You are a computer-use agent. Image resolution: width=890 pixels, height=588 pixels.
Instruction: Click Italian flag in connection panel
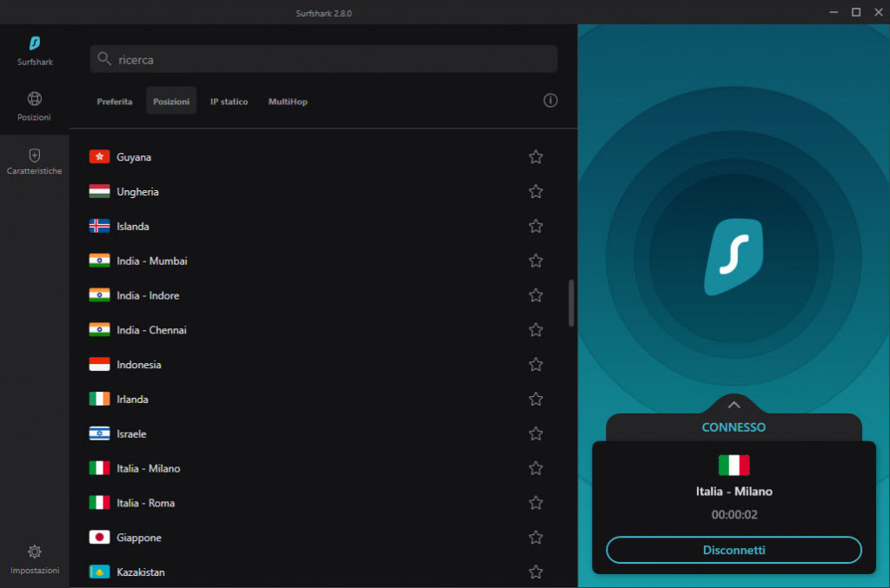click(x=734, y=465)
